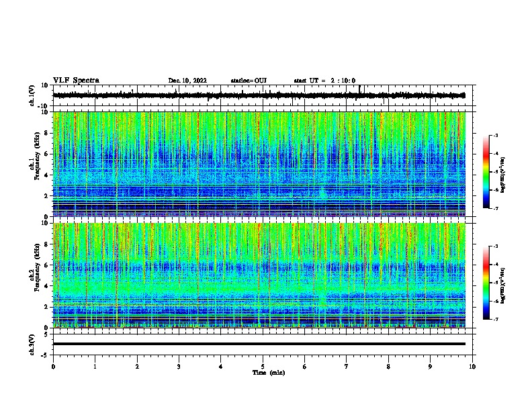Click time axis tick label "7"
532x411 pixels.
tap(347, 367)
